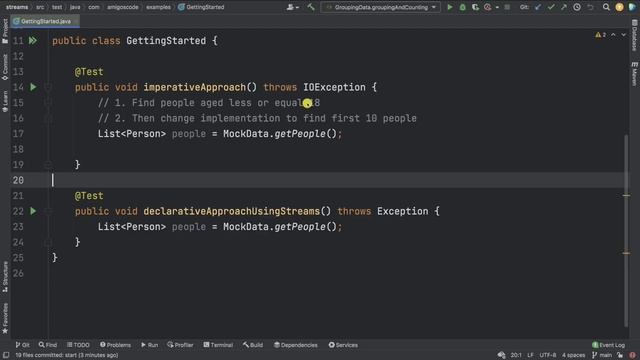640x360 pixels.
Task: Run imperativeApproach test from gutter
Action: [x=33, y=87]
